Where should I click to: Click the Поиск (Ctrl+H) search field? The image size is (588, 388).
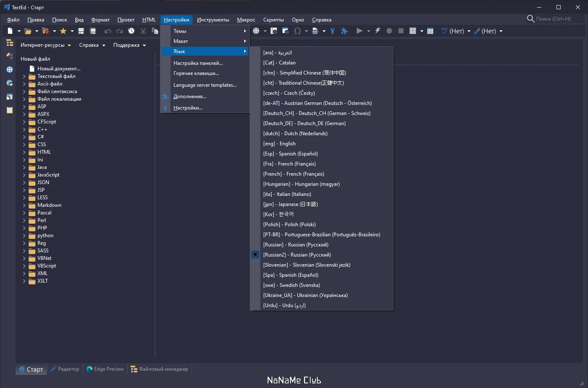[x=553, y=19]
